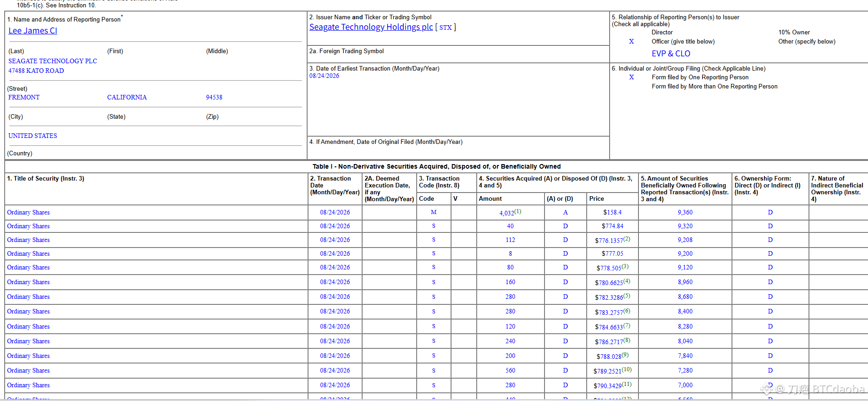Click the FREMONT city value

click(x=24, y=97)
